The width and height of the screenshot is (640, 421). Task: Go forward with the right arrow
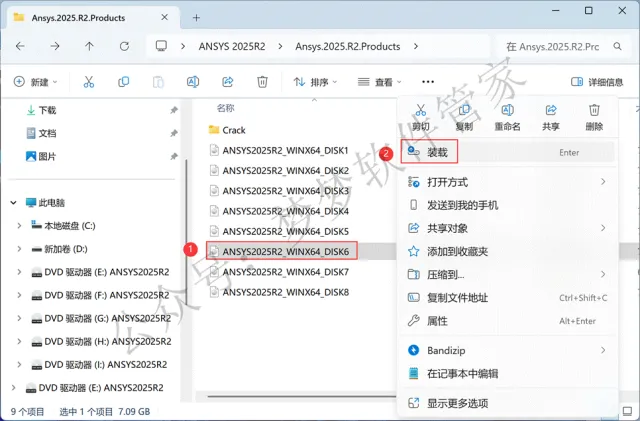55,46
